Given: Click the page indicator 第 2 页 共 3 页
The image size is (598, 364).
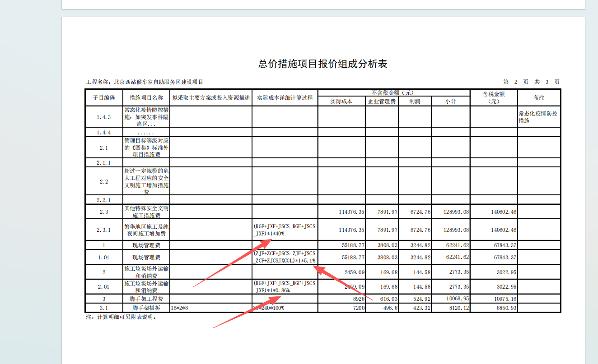Looking at the screenshot, I should point(531,82).
